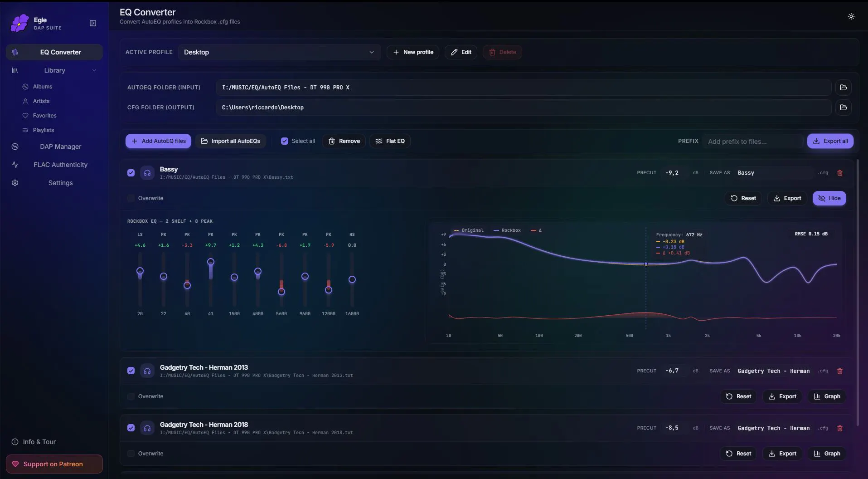Edit the active profile
The height and width of the screenshot is (479, 868).
tap(461, 52)
